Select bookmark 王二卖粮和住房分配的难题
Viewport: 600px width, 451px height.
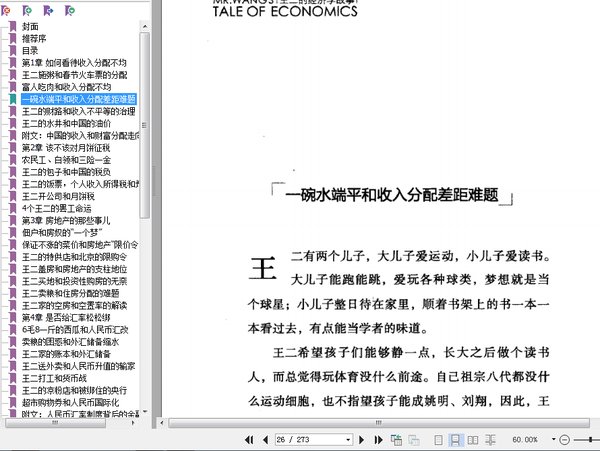(70, 293)
